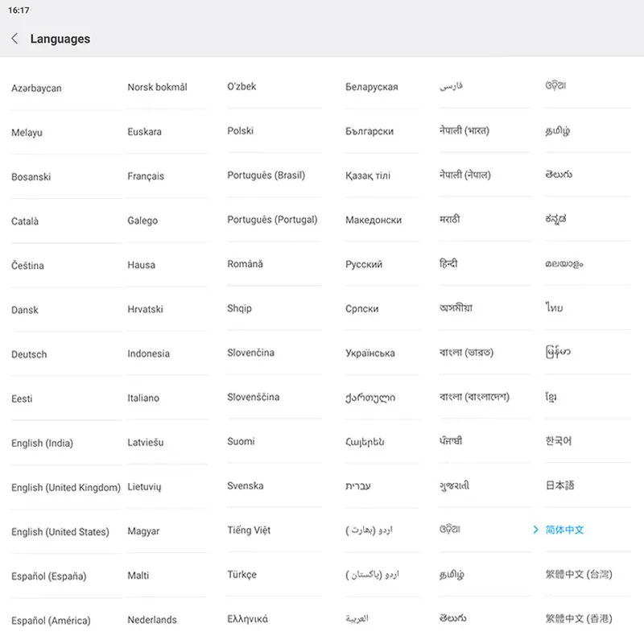
Task: Select Türkçe from languages
Action: (x=242, y=575)
